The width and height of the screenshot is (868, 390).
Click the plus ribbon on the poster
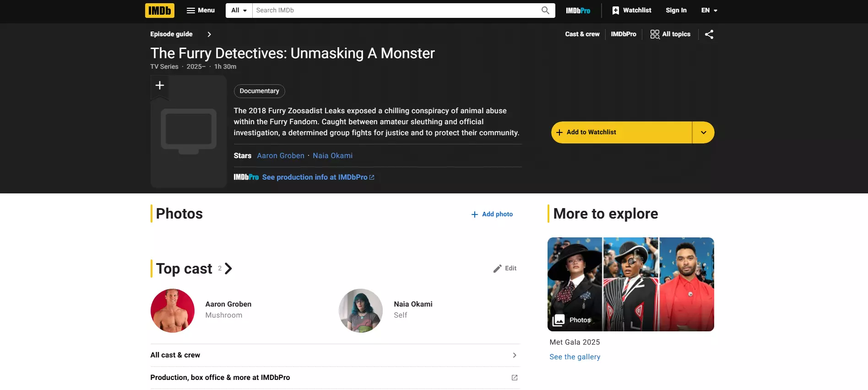tap(160, 86)
